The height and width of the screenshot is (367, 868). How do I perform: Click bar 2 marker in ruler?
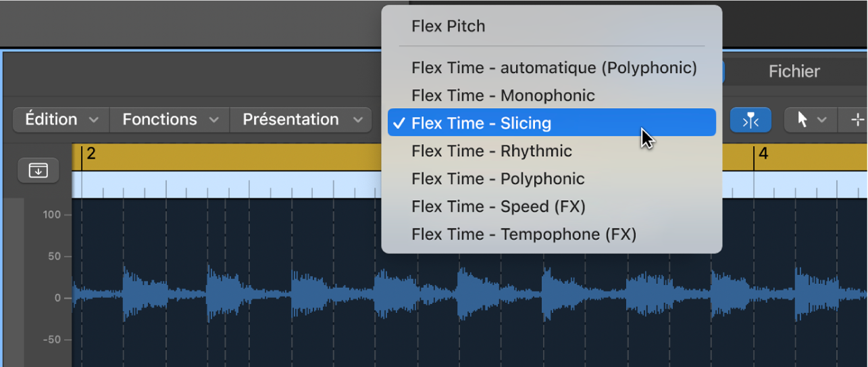[91, 155]
